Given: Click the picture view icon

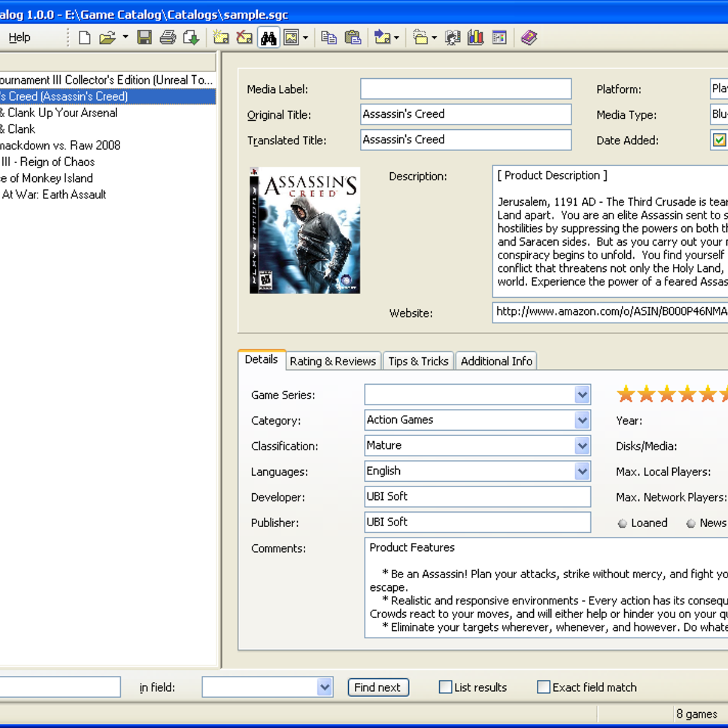Looking at the screenshot, I should 291,38.
